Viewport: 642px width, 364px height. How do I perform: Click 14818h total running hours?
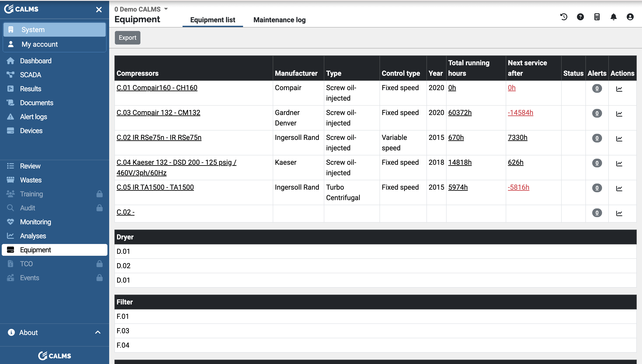point(460,162)
